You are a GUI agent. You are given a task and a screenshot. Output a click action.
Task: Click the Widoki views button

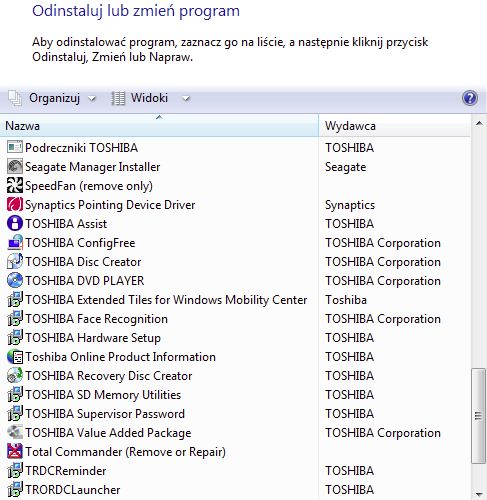(149, 98)
